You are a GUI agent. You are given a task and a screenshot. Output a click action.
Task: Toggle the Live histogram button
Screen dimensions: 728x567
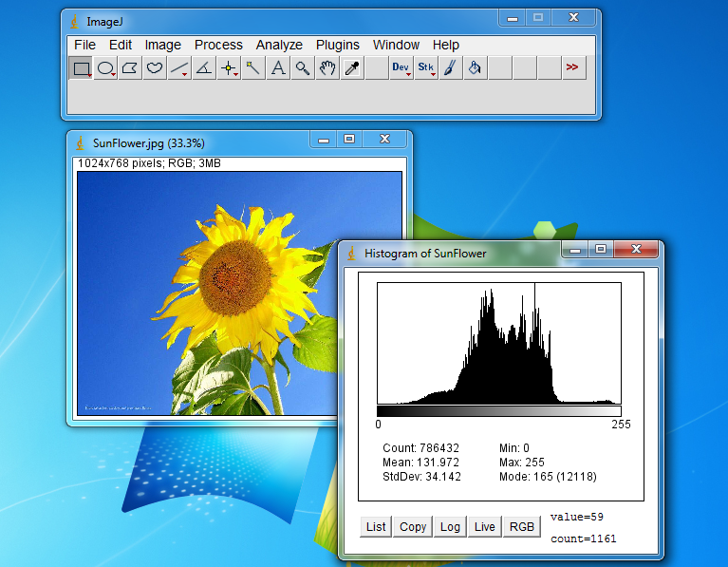[x=485, y=526]
